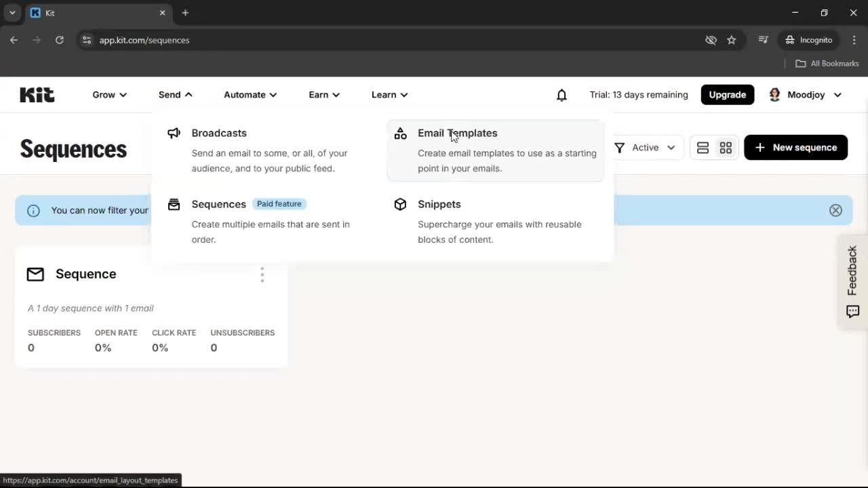
Task: Toggle incognito indicator in address bar
Action: coord(808,40)
